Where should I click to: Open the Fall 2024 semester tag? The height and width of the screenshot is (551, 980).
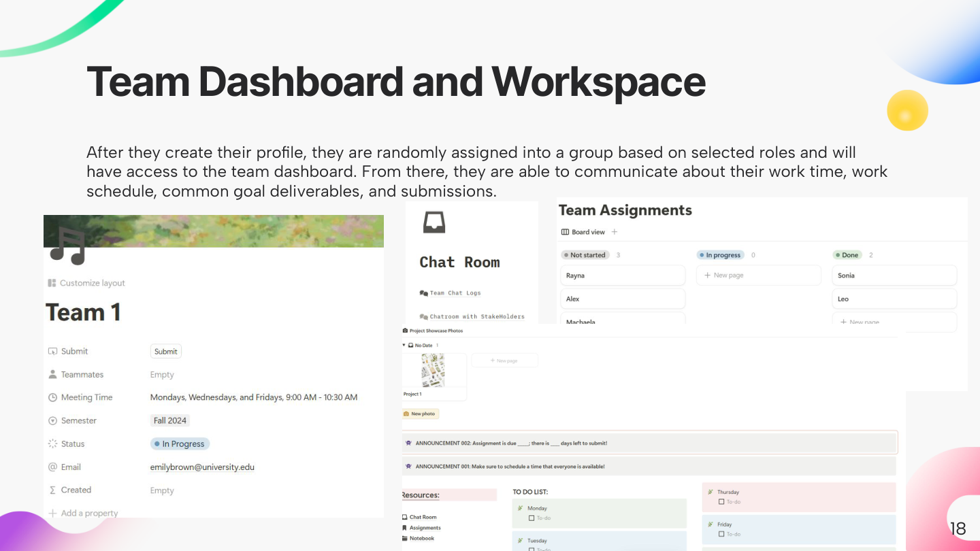coord(169,420)
